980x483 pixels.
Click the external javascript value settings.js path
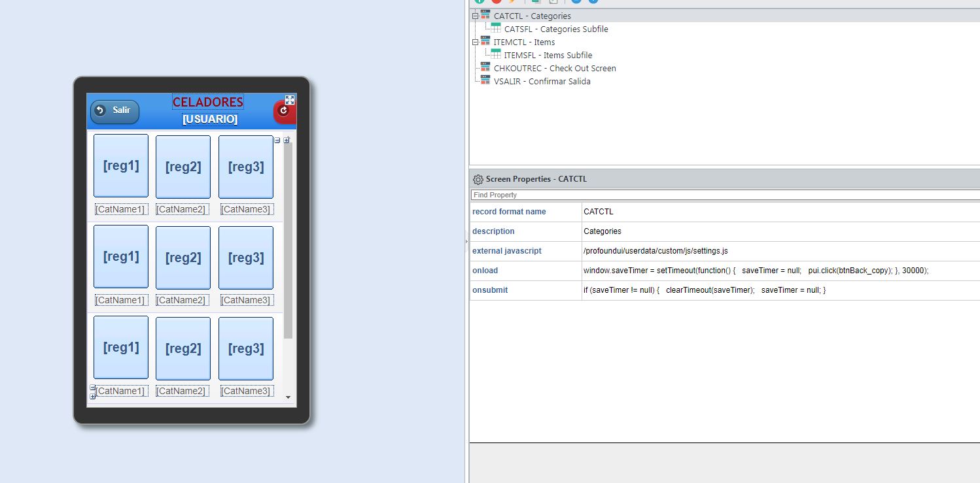780,251
